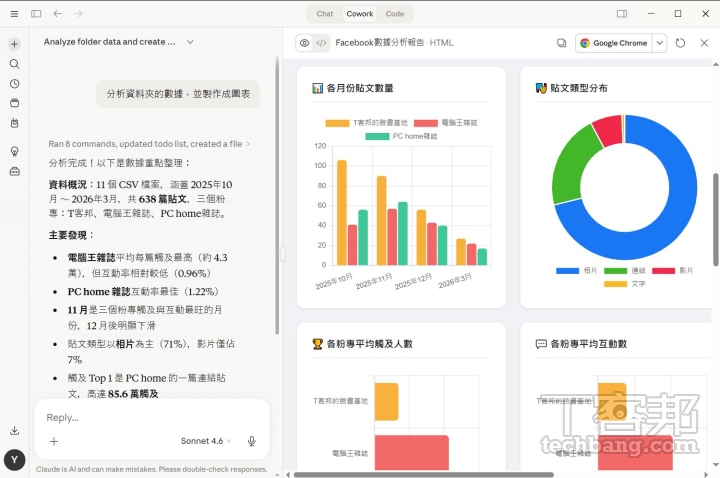The image size is (720, 478).
Task: Click the download icon in sidebar
Action: [14, 430]
